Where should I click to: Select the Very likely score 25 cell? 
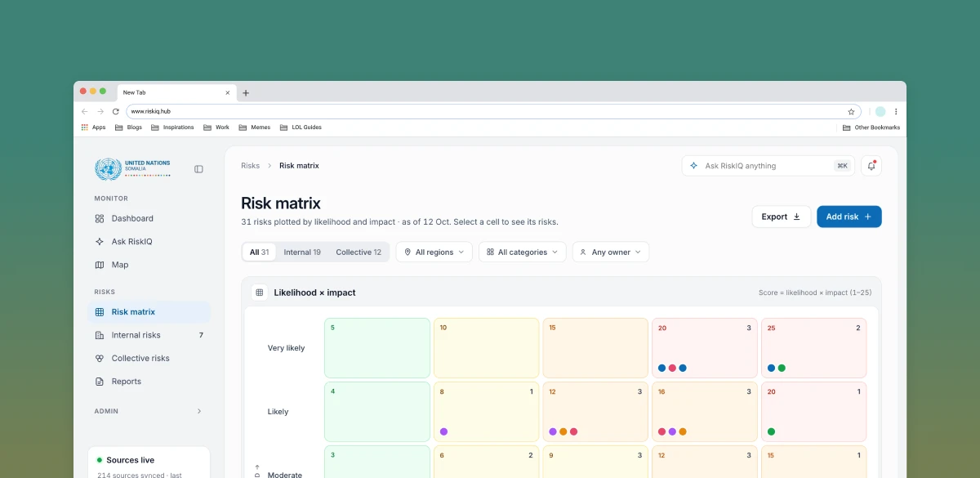(813, 348)
